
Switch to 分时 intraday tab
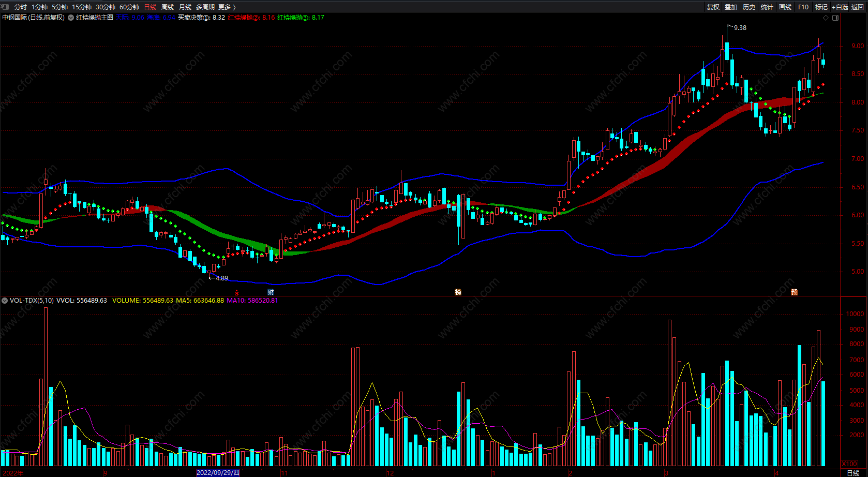tap(21, 7)
